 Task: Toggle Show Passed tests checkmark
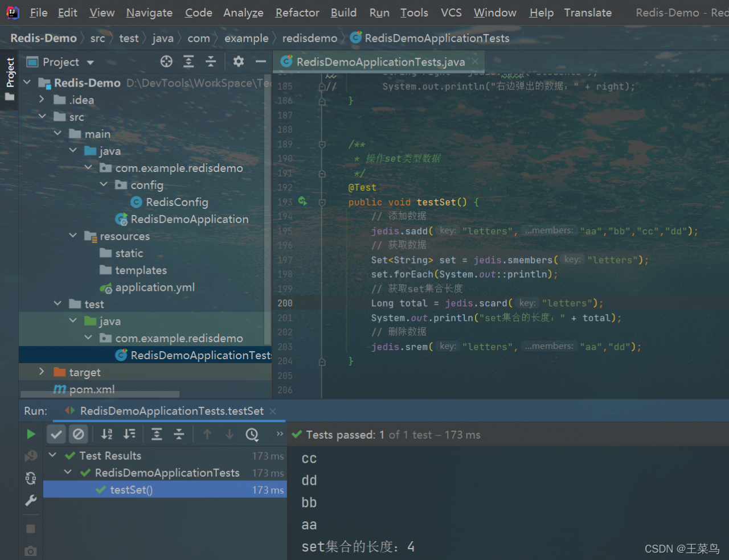coord(56,434)
